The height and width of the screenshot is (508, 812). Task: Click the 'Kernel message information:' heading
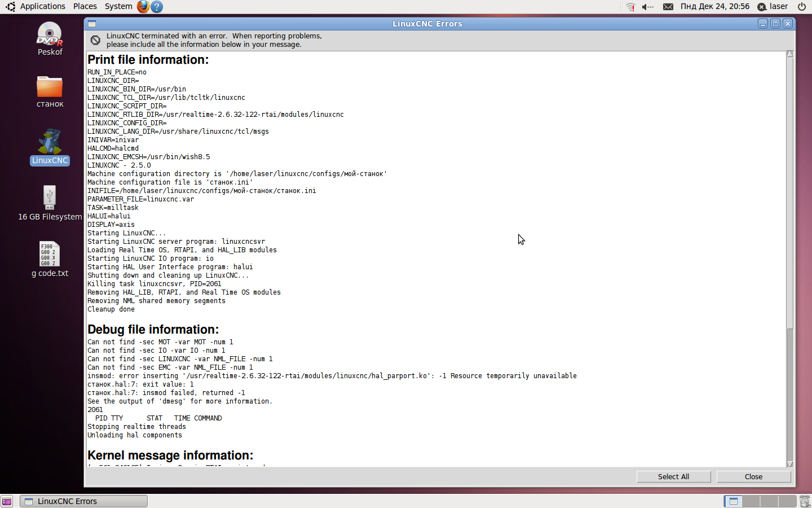(170, 456)
